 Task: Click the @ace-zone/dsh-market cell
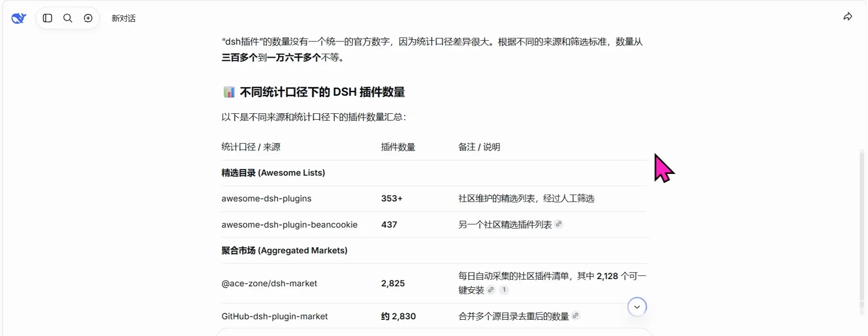point(269,283)
